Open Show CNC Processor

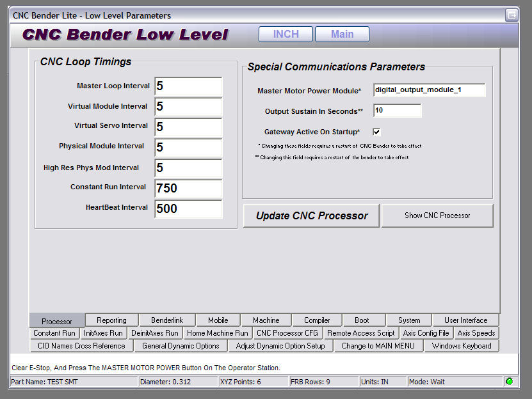pos(437,215)
